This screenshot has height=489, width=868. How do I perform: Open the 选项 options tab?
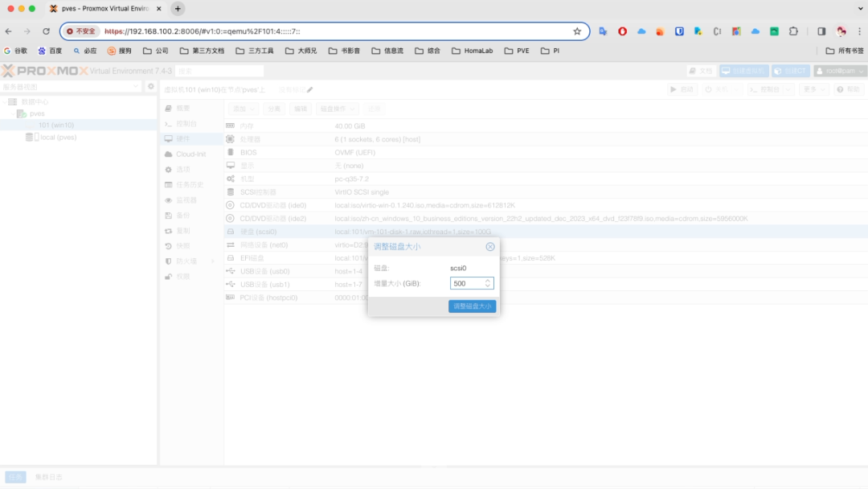[182, 170]
